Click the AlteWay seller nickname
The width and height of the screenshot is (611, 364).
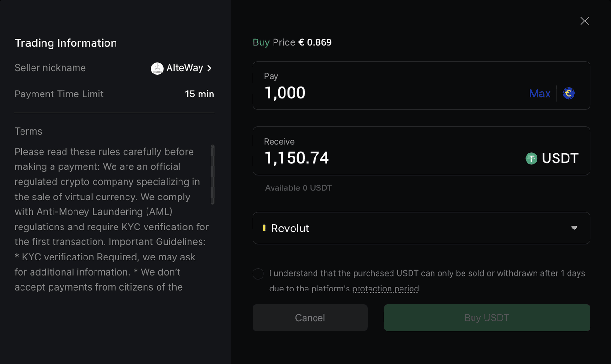[184, 68]
